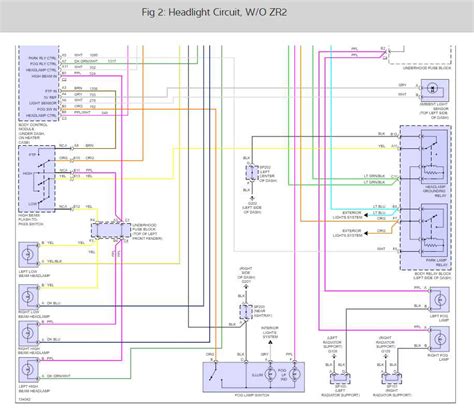
Task: Click the FOG LP IND bulb symbol
Action: (x=295, y=375)
